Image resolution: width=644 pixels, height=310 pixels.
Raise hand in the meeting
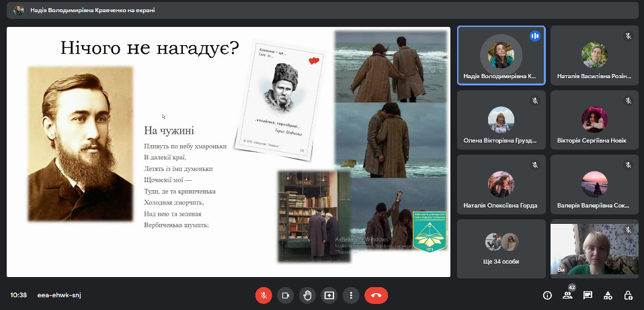(x=307, y=295)
